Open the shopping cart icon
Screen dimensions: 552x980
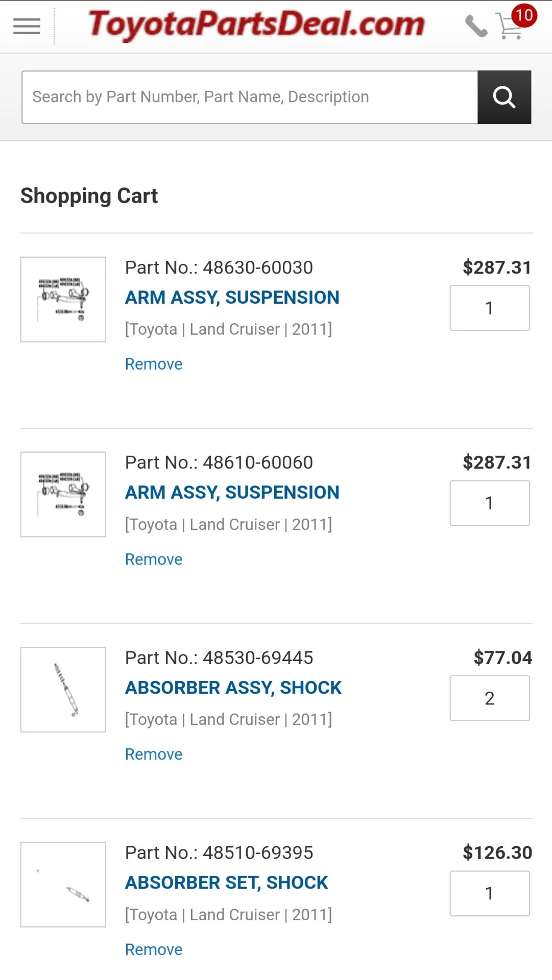[x=512, y=26]
